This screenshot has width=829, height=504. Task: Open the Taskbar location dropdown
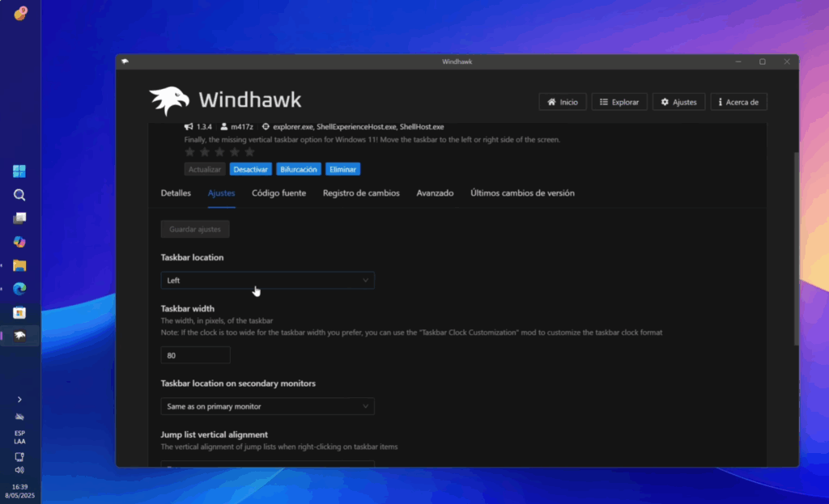267,281
